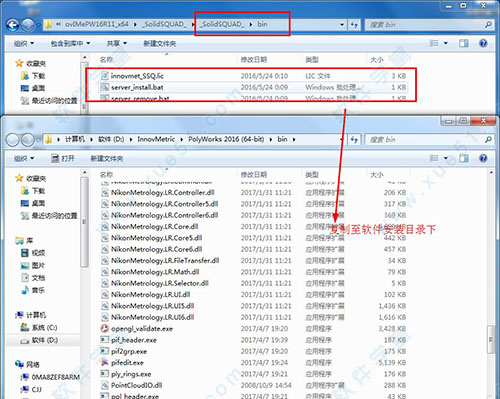Click 新建文件夹 in upper window toolbar
500x399 pixels.
tap(160, 43)
